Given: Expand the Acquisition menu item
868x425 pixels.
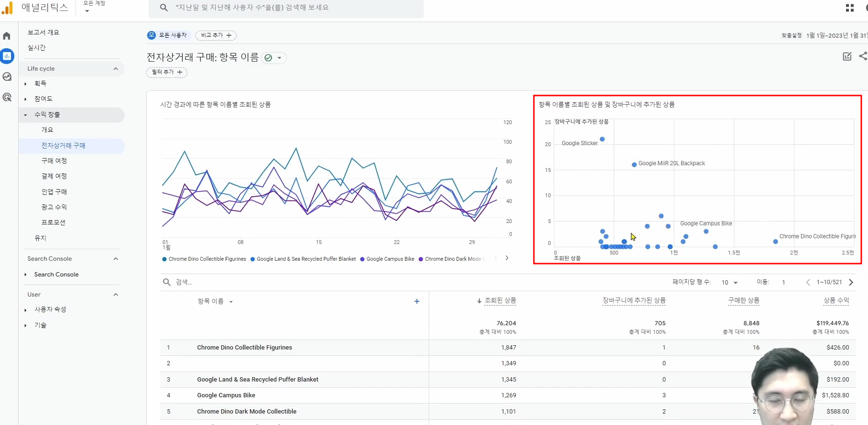Looking at the screenshot, I should tap(40, 84).
